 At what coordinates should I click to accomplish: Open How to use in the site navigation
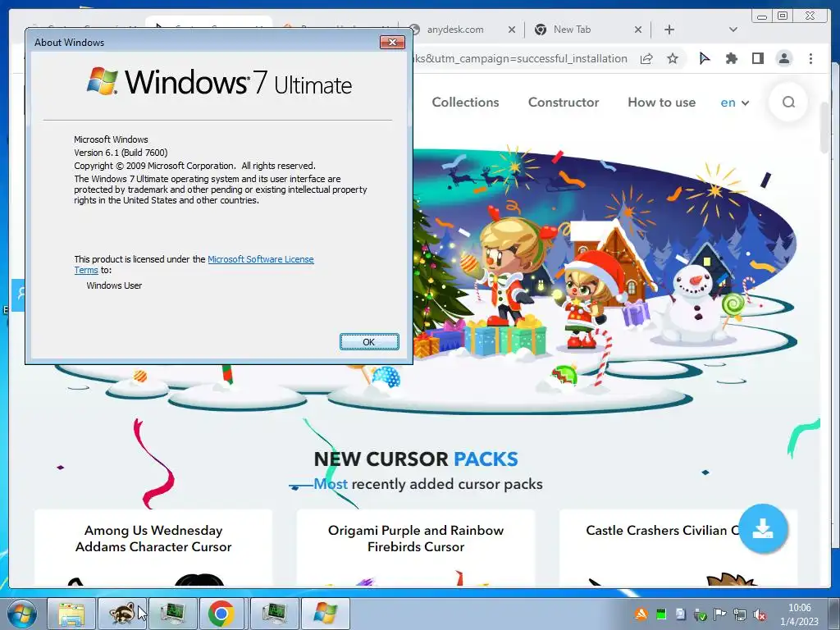click(662, 103)
